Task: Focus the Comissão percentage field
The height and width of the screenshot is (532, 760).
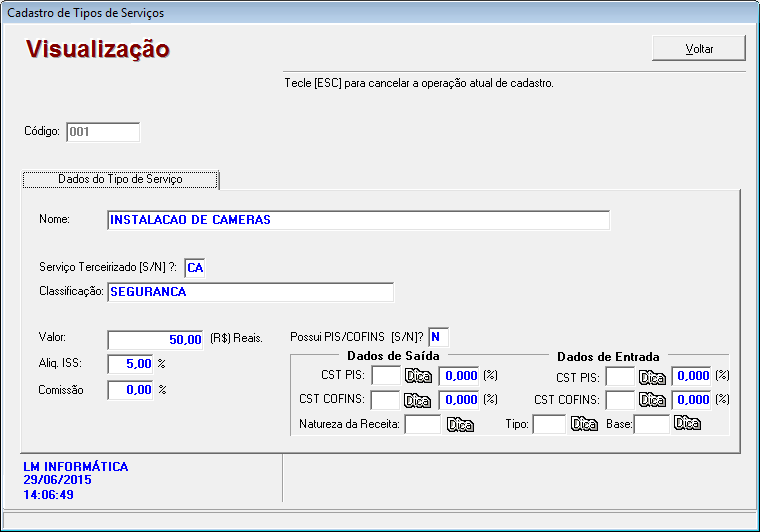Action: (x=130, y=390)
